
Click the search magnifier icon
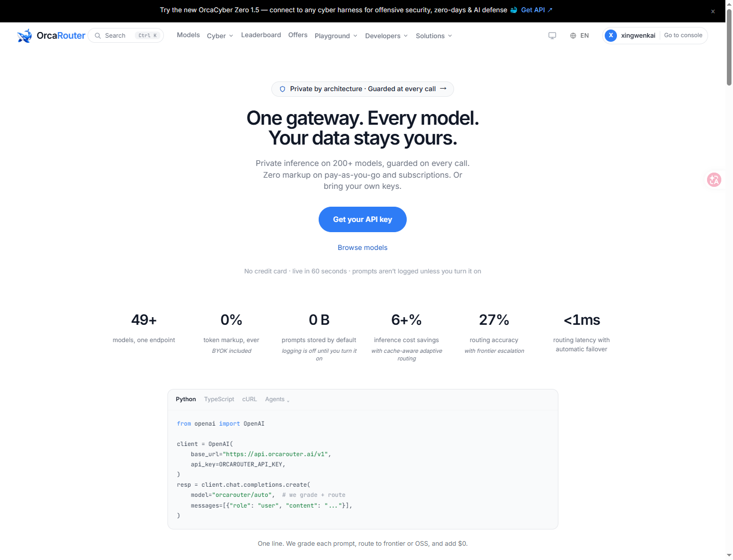coord(98,36)
